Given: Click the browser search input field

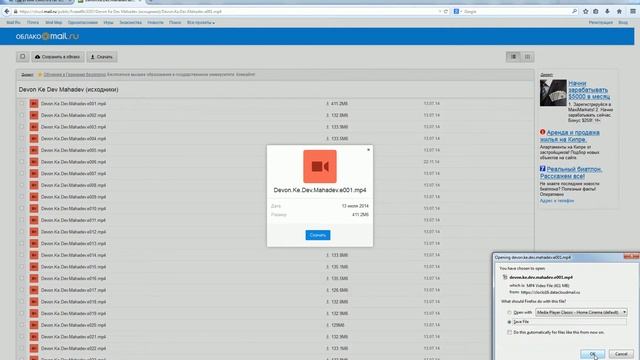Looking at the screenshot, I should click(x=516, y=11).
